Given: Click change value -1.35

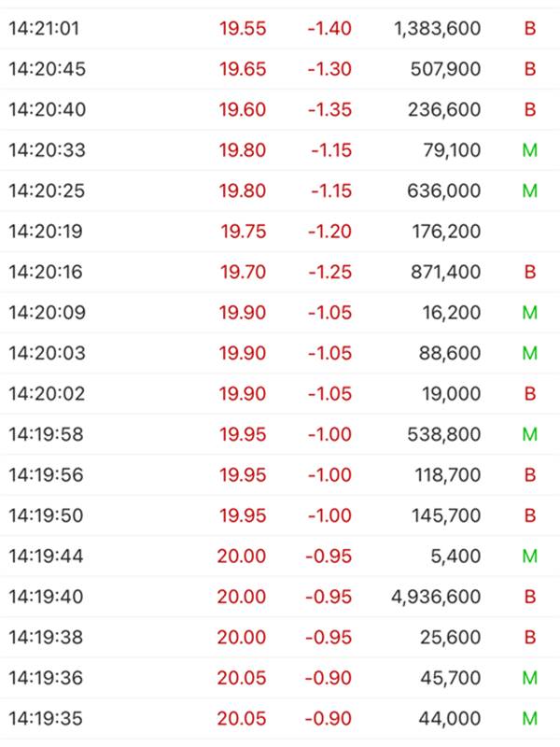Looking at the screenshot, I should 329,109.
